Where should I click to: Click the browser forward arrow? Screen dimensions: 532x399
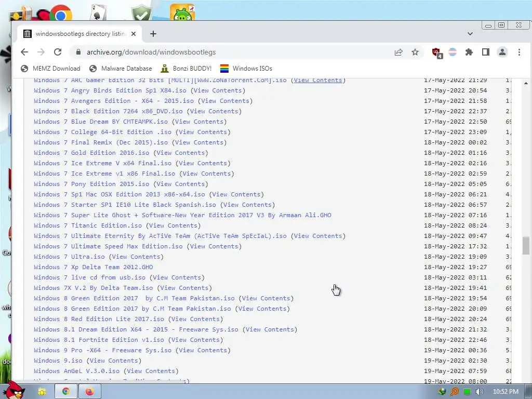(41, 52)
